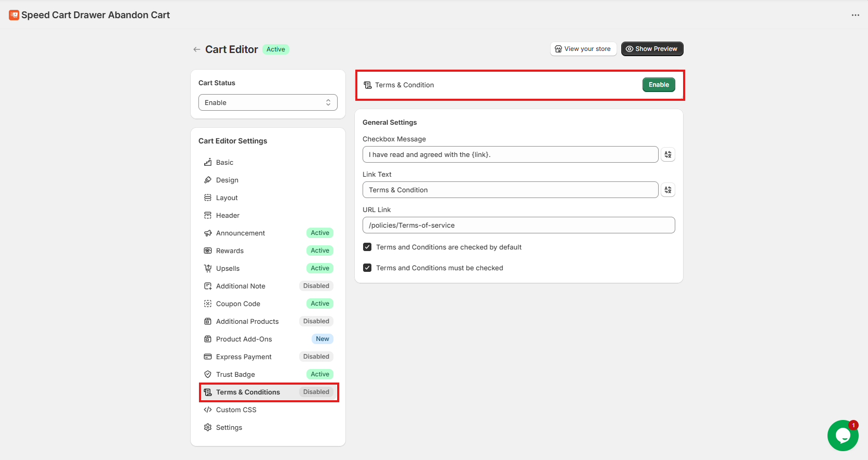
Task: Go to Custom CSS settings
Action: [236, 410]
